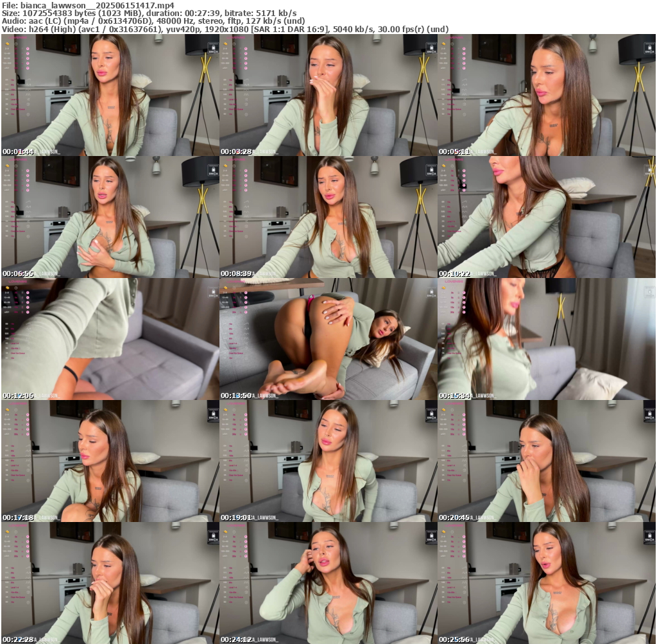Select the frame at timestamp 00:03:28

pyautogui.click(x=328, y=95)
